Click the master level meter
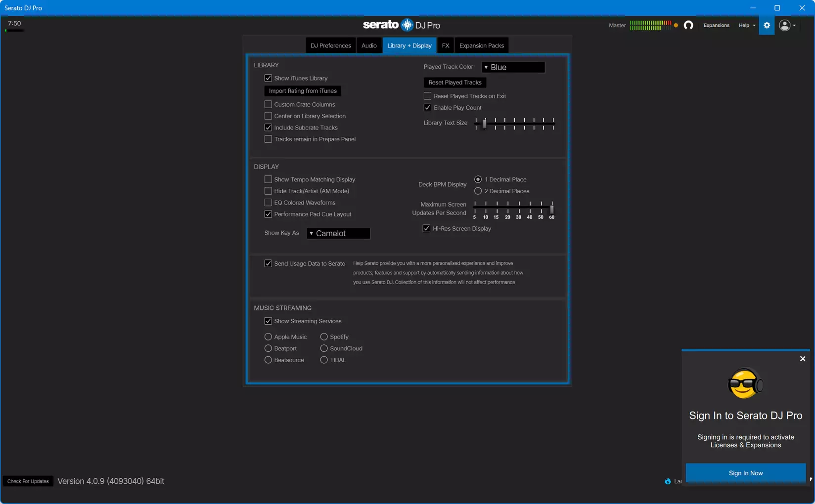The height and width of the screenshot is (504, 815). point(650,25)
